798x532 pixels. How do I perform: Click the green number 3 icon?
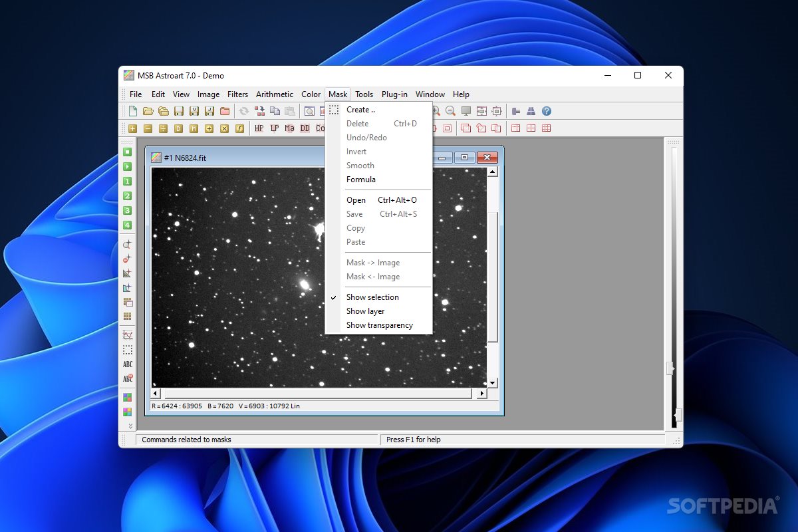tap(127, 210)
